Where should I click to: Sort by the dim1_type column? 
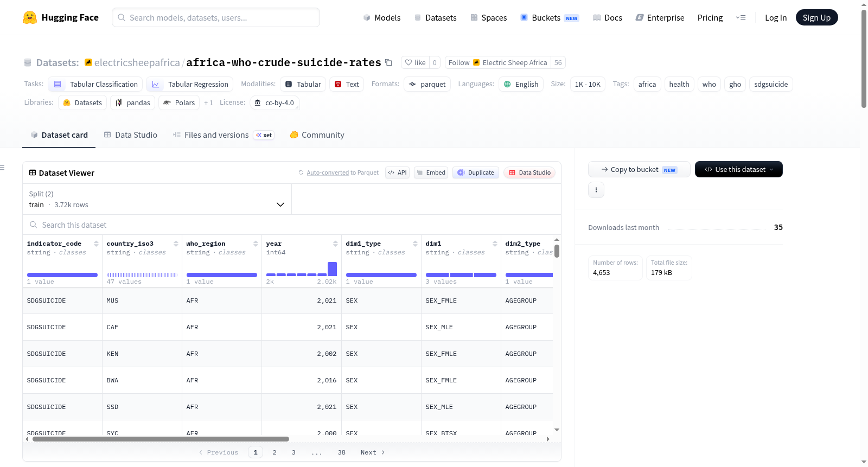[x=415, y=244]
